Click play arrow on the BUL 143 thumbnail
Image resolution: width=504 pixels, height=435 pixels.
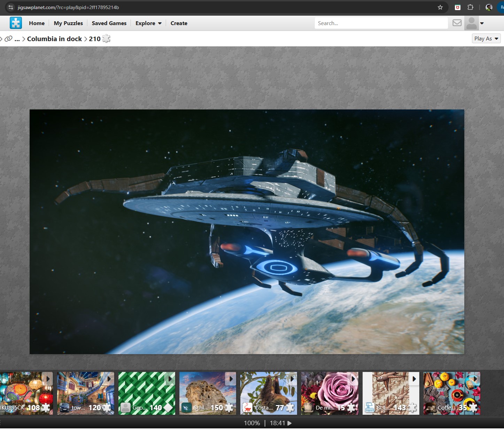[x=414, y=379]
